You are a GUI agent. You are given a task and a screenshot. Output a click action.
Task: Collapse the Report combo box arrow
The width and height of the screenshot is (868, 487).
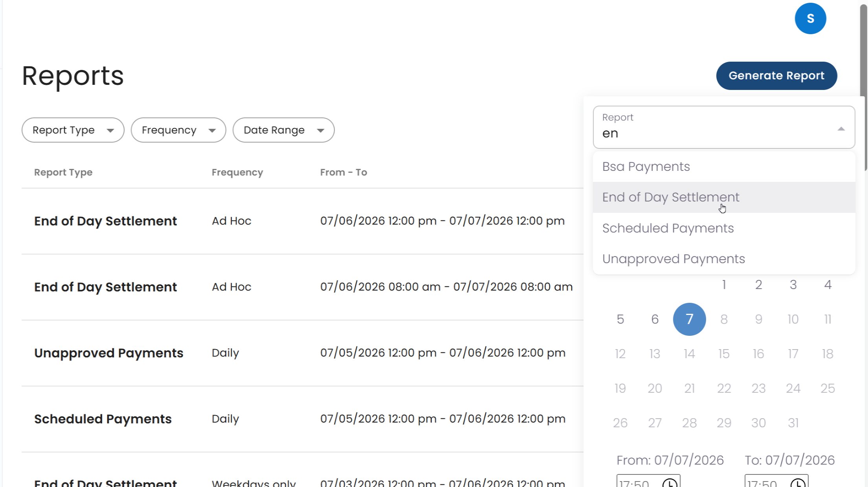[x=841, y=129]
